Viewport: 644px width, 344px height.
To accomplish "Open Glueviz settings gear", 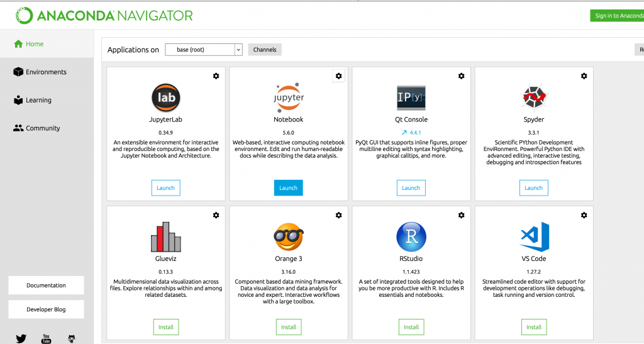I will pos(216,215).
